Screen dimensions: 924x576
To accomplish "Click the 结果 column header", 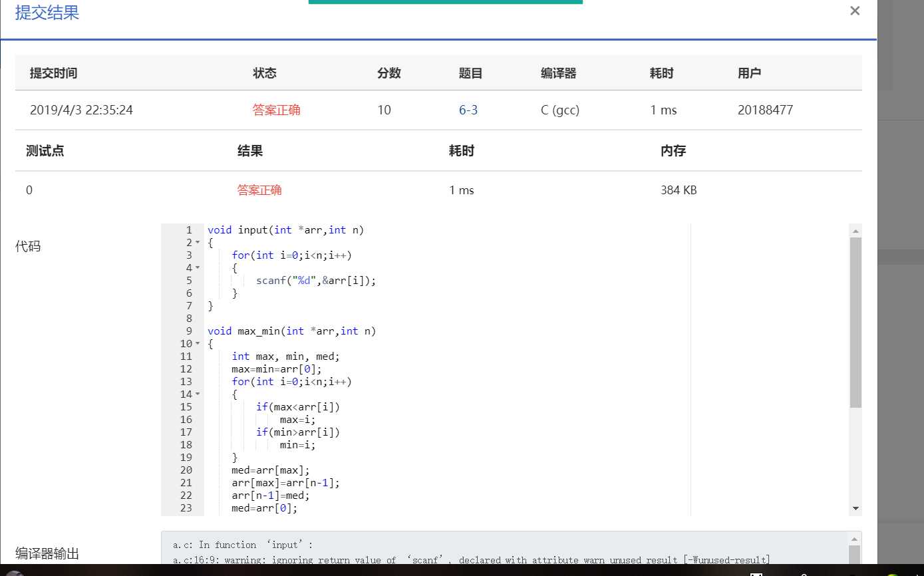I will pyautogui.click(x=250, y=151).
